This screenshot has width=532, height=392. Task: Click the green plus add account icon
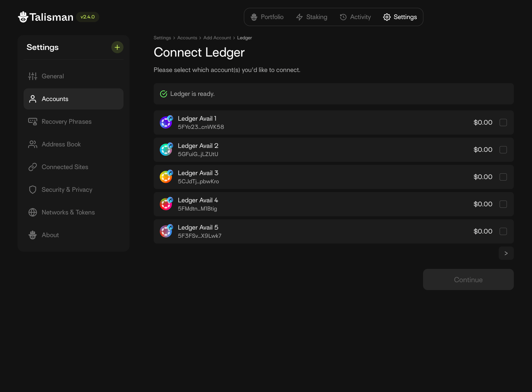point(117,47)
